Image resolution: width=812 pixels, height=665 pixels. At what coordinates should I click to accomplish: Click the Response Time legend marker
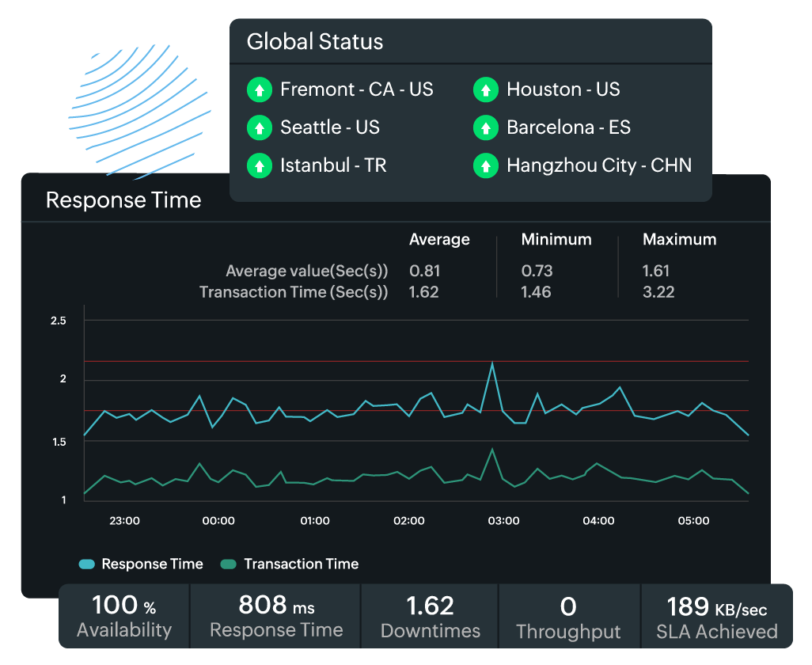coord(85,564)
